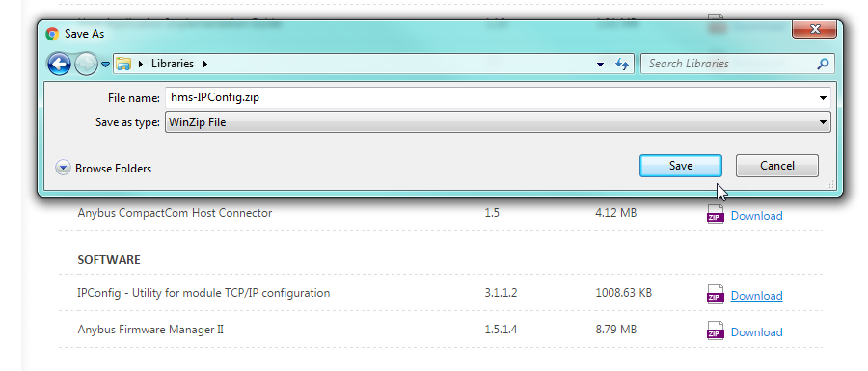This screenshot has height=371, width=868.
Task: Click the Forward arrow in Save As dialog
Action: pos(86,65)
